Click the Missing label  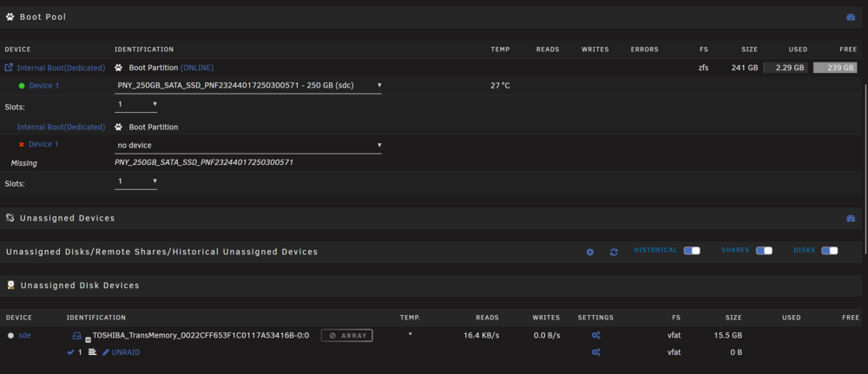(23, 163)
